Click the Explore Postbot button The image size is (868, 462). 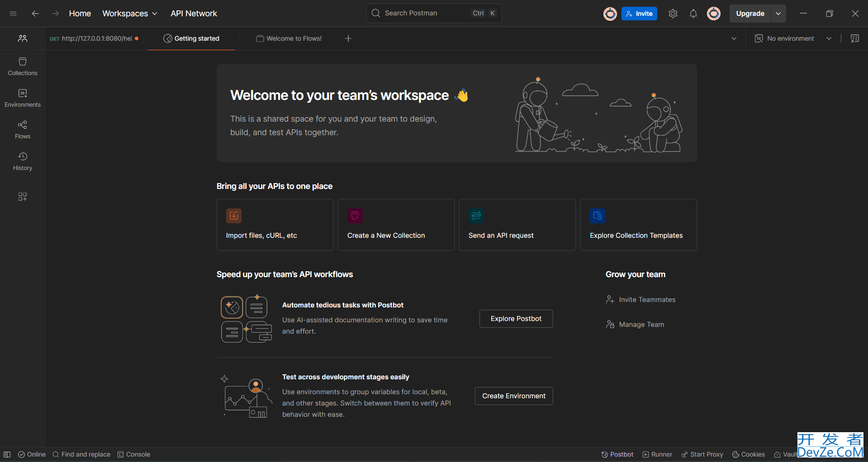click(x=516, y=319)
